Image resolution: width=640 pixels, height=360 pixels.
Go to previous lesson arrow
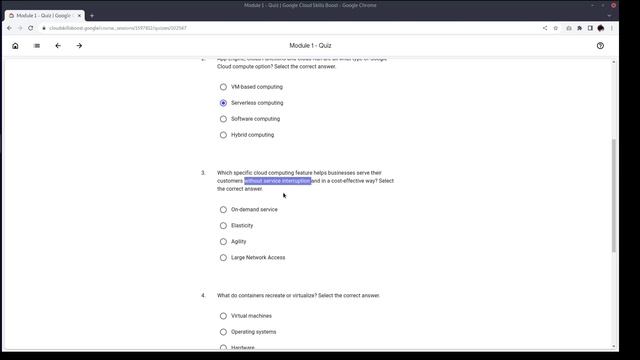(58, 46)
